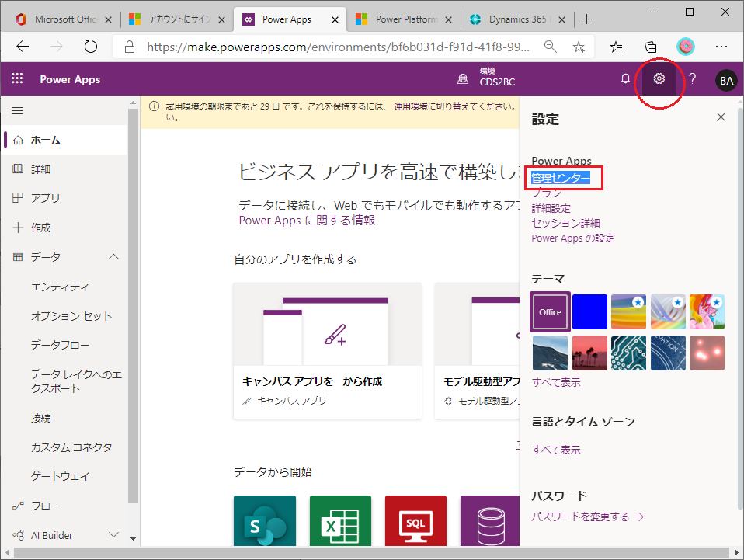Open 接続 under データ
This screenshot has width=744, height=560.
click(41, 418)
